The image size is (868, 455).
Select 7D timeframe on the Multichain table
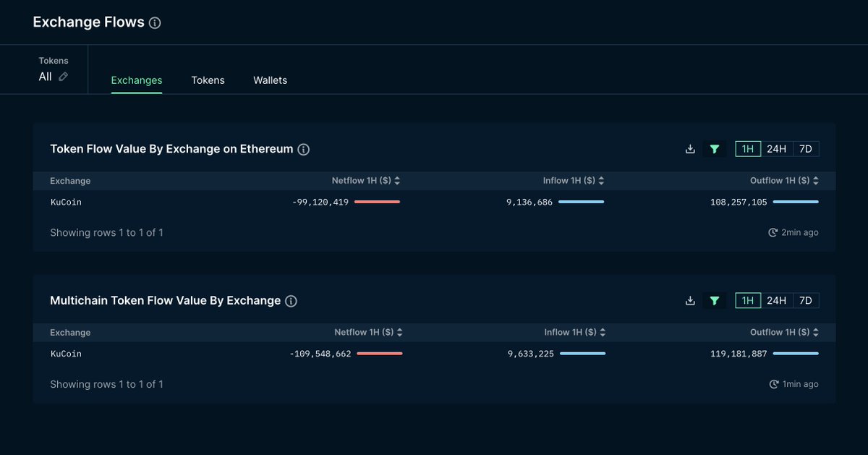pos(805,300)
